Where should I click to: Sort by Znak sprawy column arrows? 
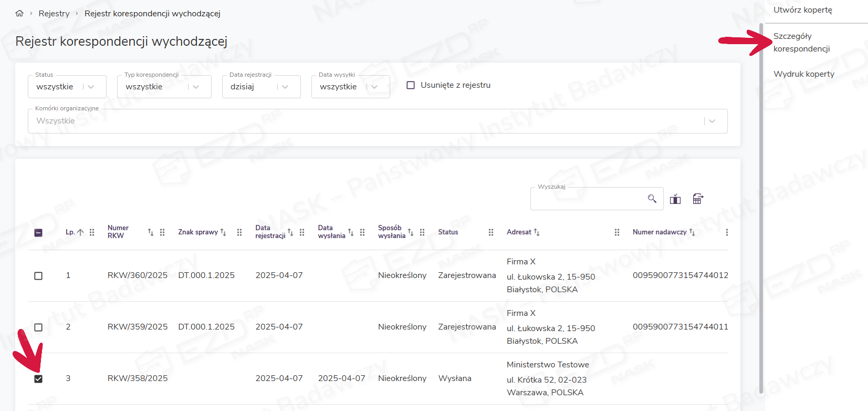(223, 232)
